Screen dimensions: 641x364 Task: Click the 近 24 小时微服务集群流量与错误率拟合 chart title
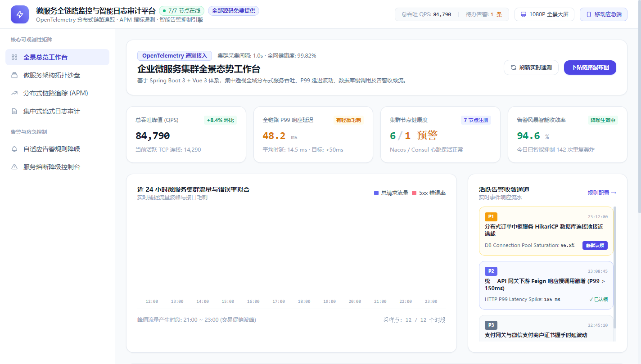point(194,189)
